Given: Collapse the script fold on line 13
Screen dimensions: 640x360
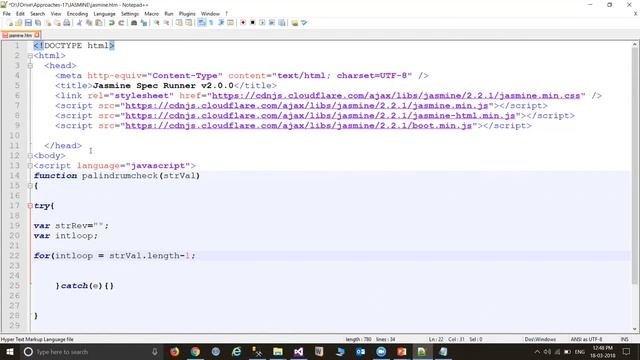Looking at the screenshot, I should pos(30,166).
